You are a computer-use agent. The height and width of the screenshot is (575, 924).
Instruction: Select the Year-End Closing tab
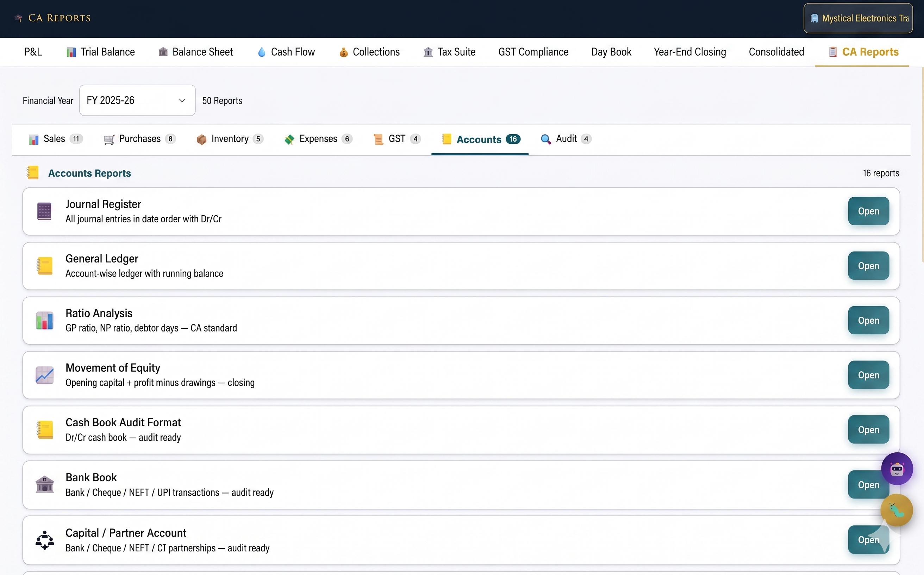coord(690,52)
